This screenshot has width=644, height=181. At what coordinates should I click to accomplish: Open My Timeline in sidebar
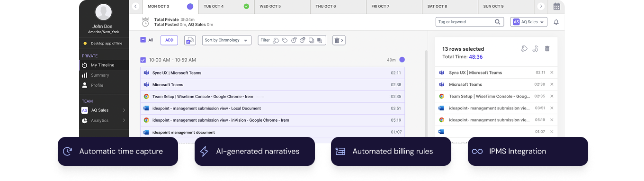[104, 65]
